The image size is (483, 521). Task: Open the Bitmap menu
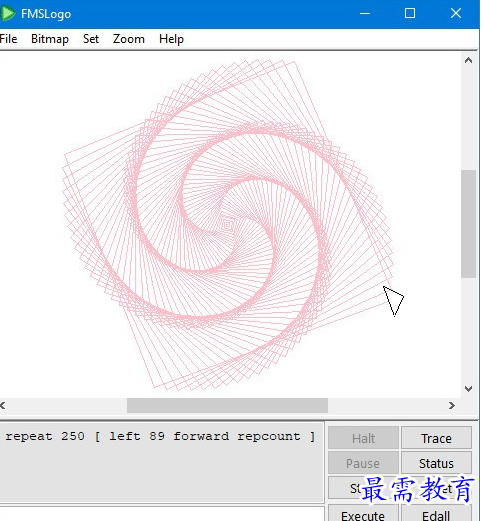tap(50, 39)
